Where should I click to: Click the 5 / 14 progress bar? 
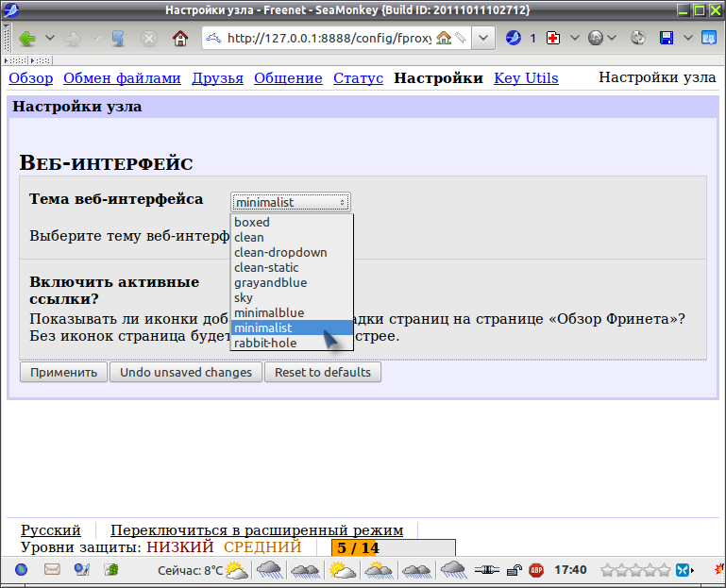pos(394,547)
